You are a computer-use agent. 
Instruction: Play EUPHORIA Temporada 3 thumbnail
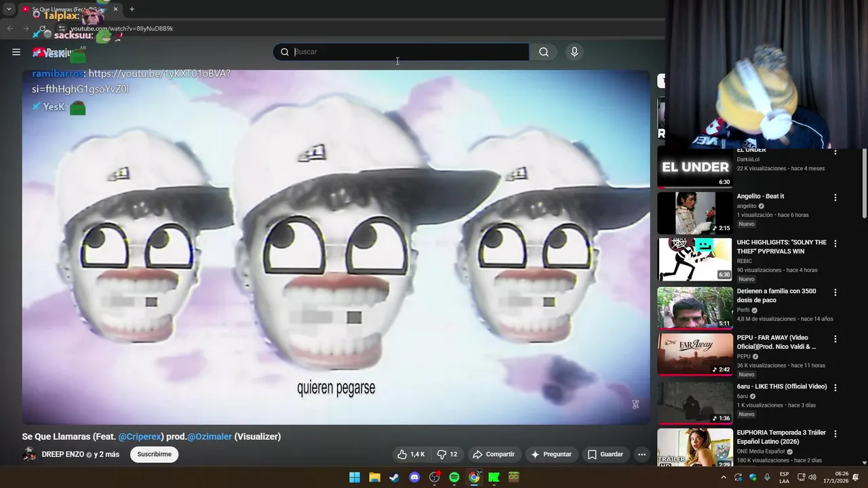point(695,447)
